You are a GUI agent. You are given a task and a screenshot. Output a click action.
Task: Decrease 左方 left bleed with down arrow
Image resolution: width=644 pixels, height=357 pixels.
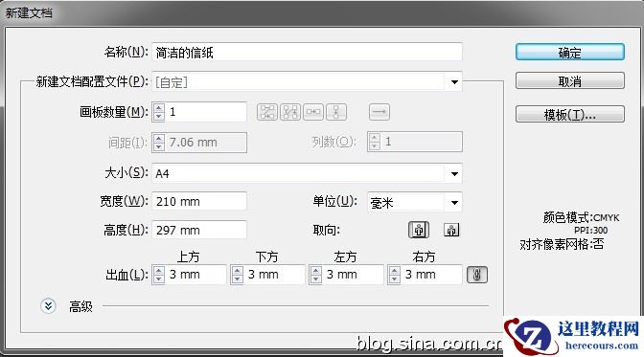coord(316,279)
